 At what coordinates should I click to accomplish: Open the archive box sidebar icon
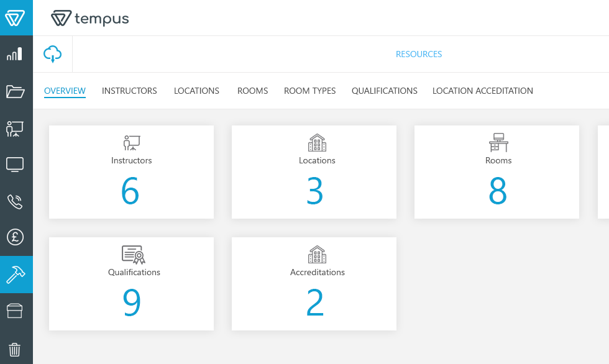15,311
